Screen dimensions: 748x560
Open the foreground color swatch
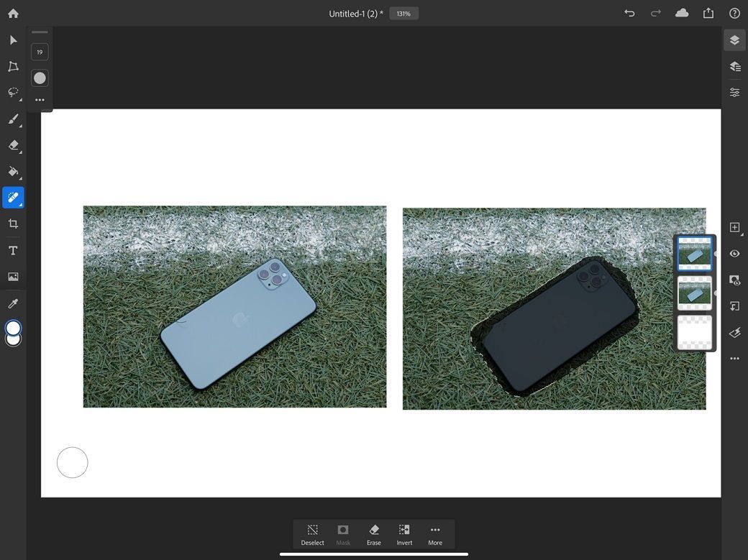pos(13,328)
